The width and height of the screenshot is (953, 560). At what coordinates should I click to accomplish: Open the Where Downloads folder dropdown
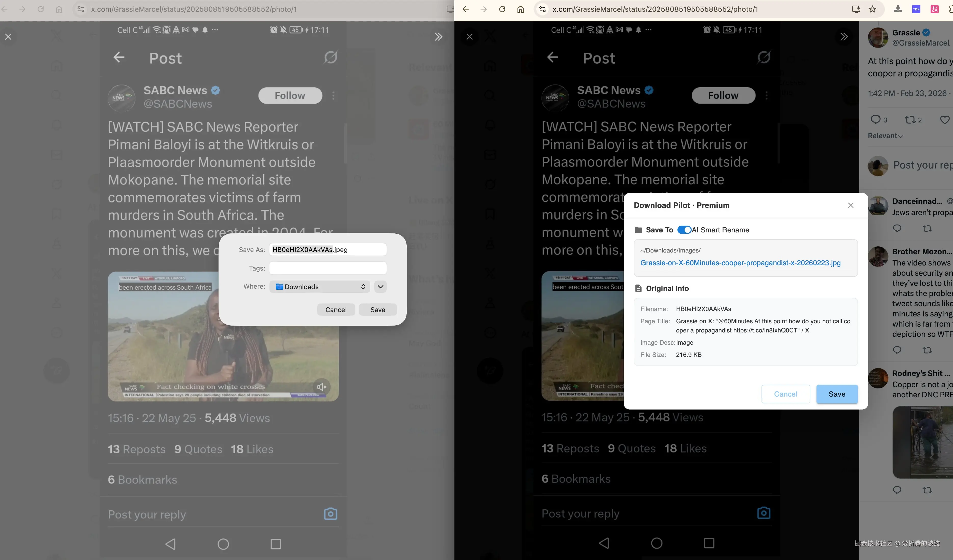pos(320,287)
